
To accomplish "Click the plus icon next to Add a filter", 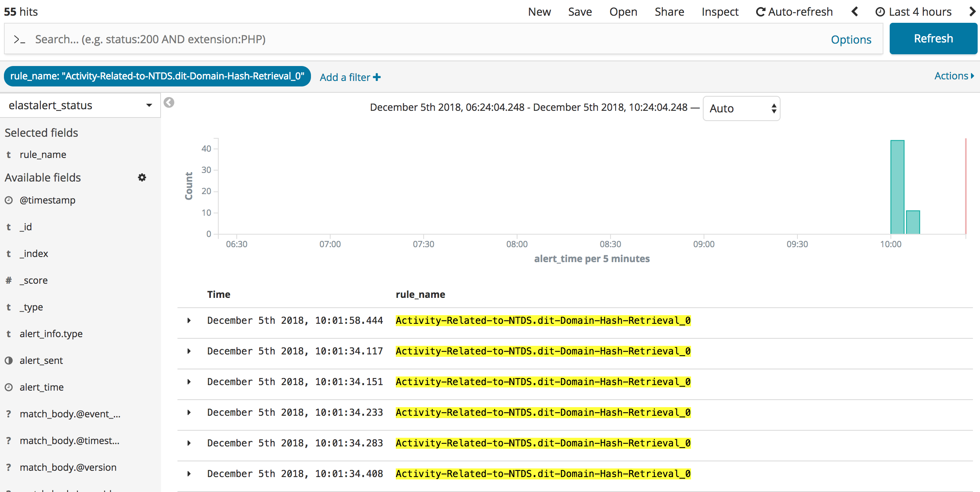I will coord(376,77).
